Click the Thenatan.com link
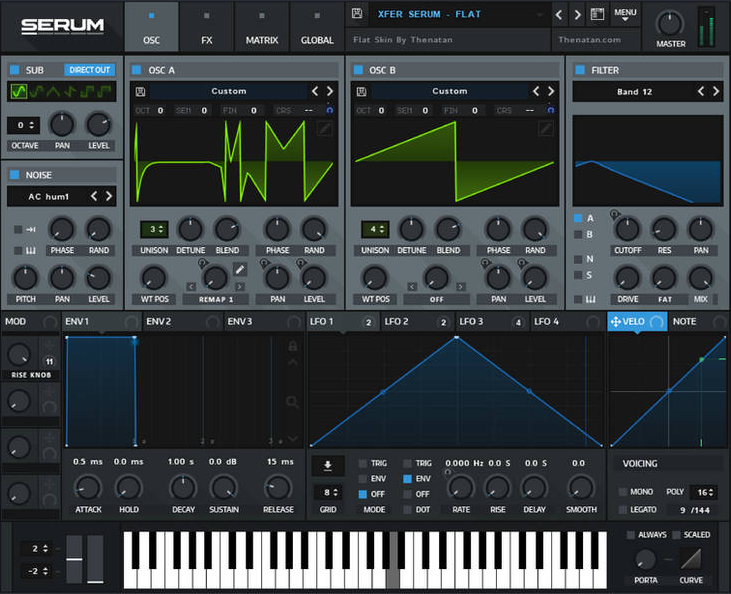Screen dimensions: 731x594 click(589, 40)
